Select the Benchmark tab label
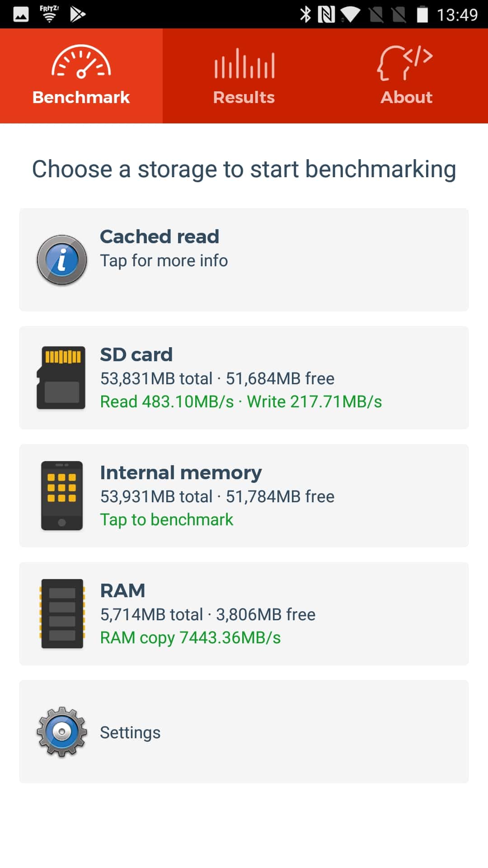 (81, 97)
